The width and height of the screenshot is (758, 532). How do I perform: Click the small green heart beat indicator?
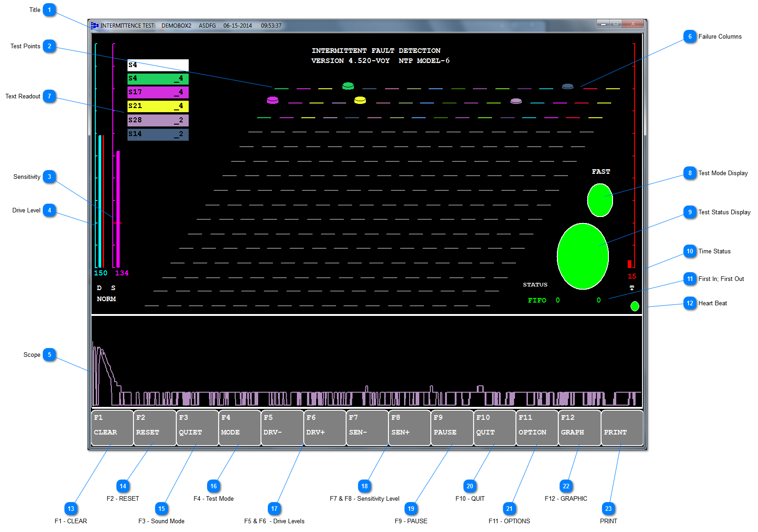point(635,306)
